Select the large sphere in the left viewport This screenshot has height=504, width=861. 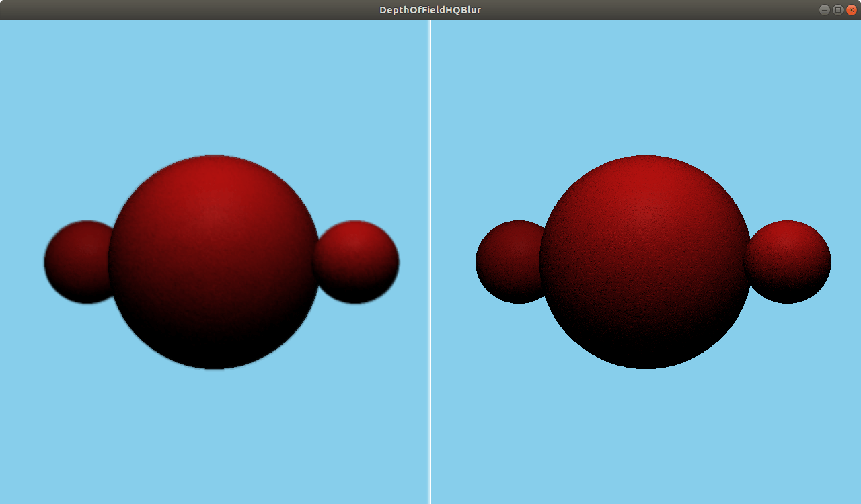pyautogui.click(x=214, y=261)
